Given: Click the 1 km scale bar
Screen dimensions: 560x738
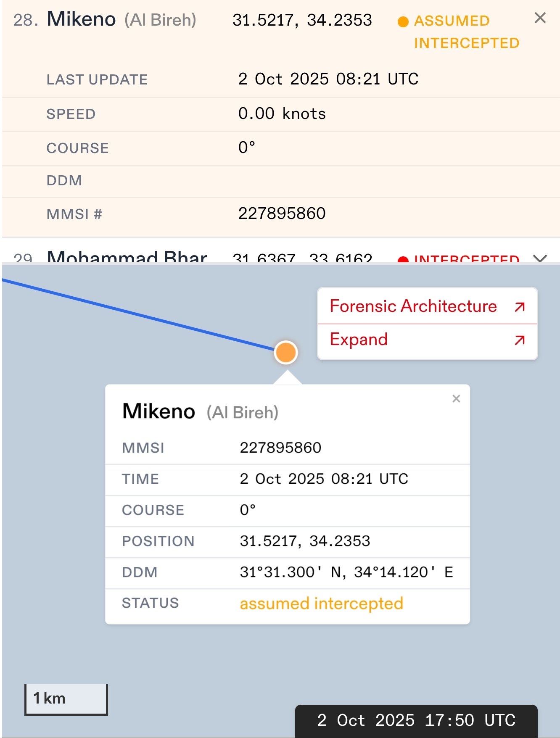Looking at the screenshot, I should click(x=66, y=699).
